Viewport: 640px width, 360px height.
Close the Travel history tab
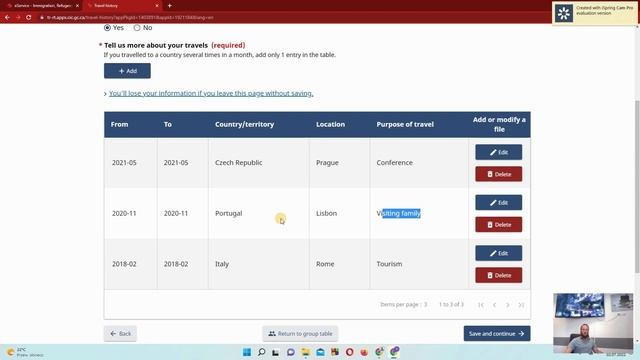(x=157, y=6)
